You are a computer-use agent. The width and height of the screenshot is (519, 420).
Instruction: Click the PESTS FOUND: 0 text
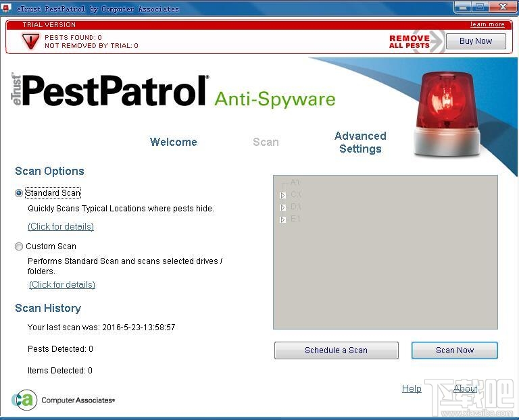pyautogui.click(x=73, y=37)
